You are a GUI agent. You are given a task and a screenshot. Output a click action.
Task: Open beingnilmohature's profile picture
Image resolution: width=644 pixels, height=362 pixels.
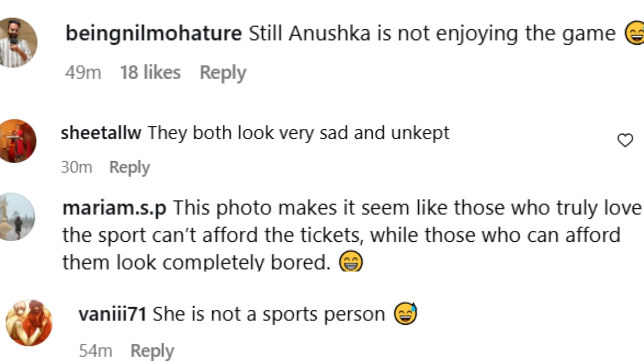[x=17, y=43]
